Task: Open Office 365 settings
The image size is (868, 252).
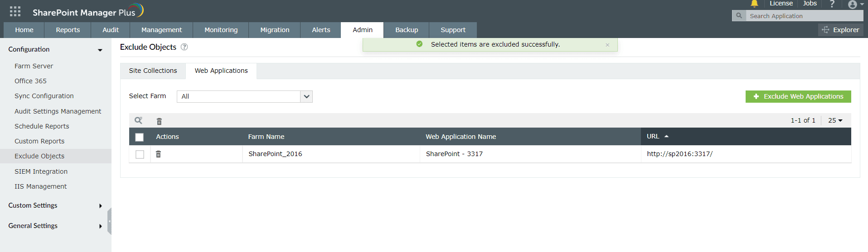Action: [x=30, y=81]
